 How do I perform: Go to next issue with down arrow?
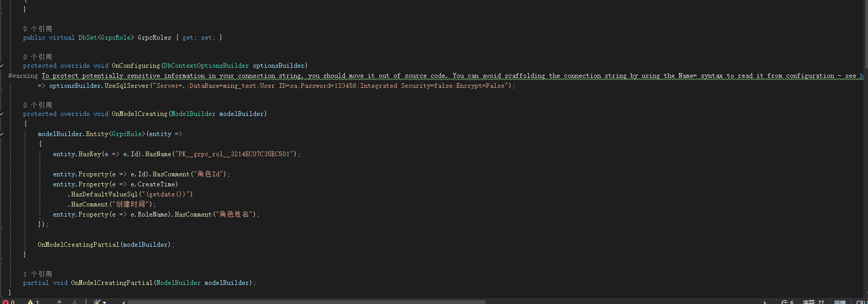pos(75,302)
